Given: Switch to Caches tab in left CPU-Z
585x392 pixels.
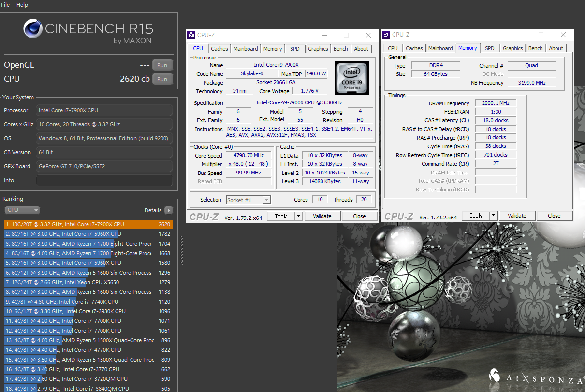Looking at the screenshot, I should 219,49.
